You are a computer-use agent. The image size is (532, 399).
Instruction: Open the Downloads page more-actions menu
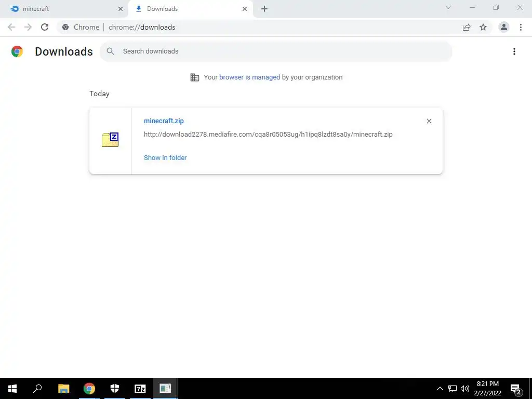514,51
